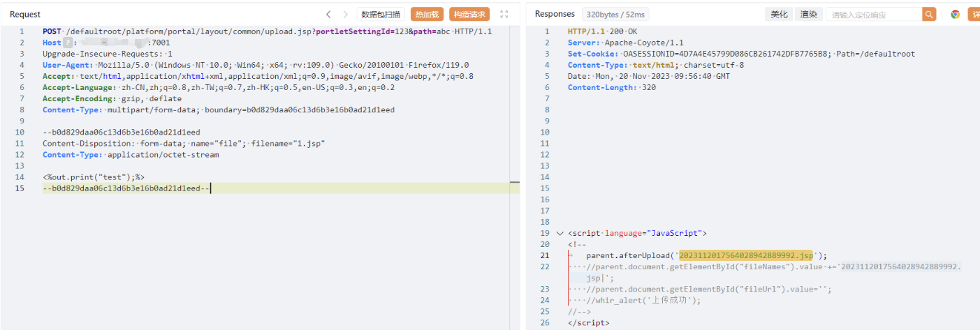Image resolution: width=980 pixels, height=330 pixels.
Task: Click the Date header line in response
Action: 648,76
